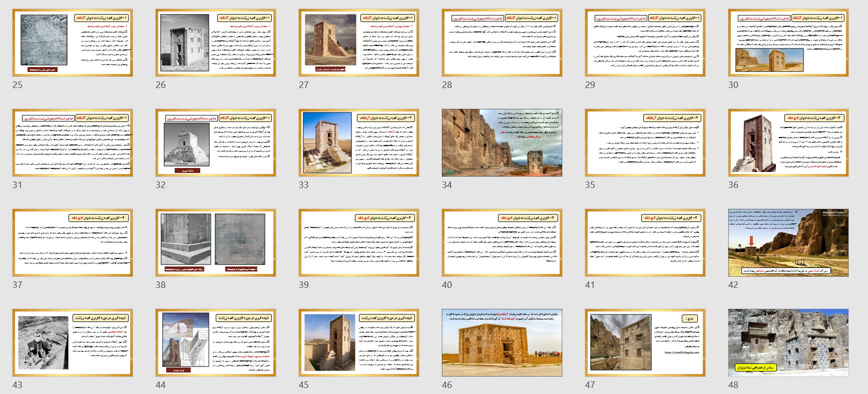Select slide 44 with the staircase diagram

[216, 343]
